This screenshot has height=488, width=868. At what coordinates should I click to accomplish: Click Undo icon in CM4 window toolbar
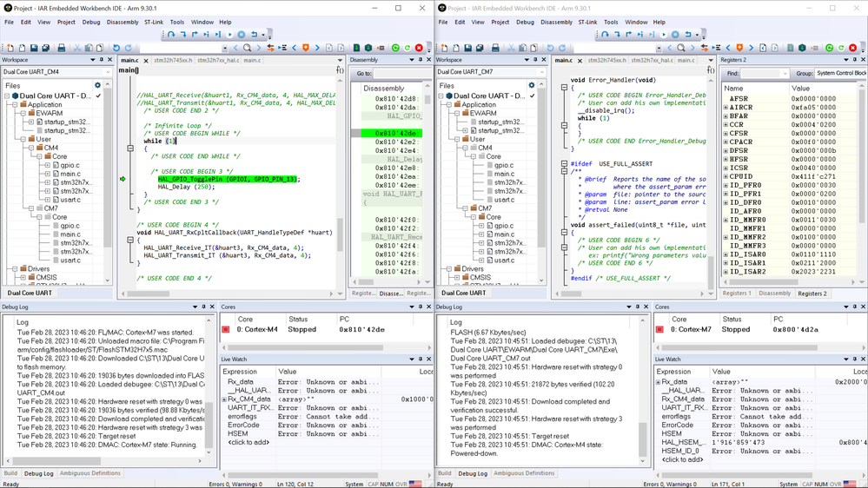116,48
